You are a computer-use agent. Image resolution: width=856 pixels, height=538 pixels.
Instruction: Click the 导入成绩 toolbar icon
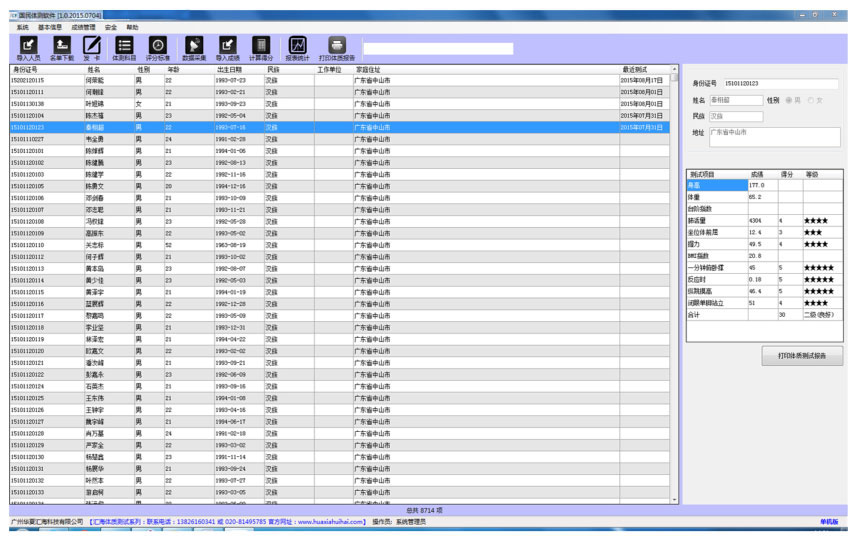click(x=227, y=47)
